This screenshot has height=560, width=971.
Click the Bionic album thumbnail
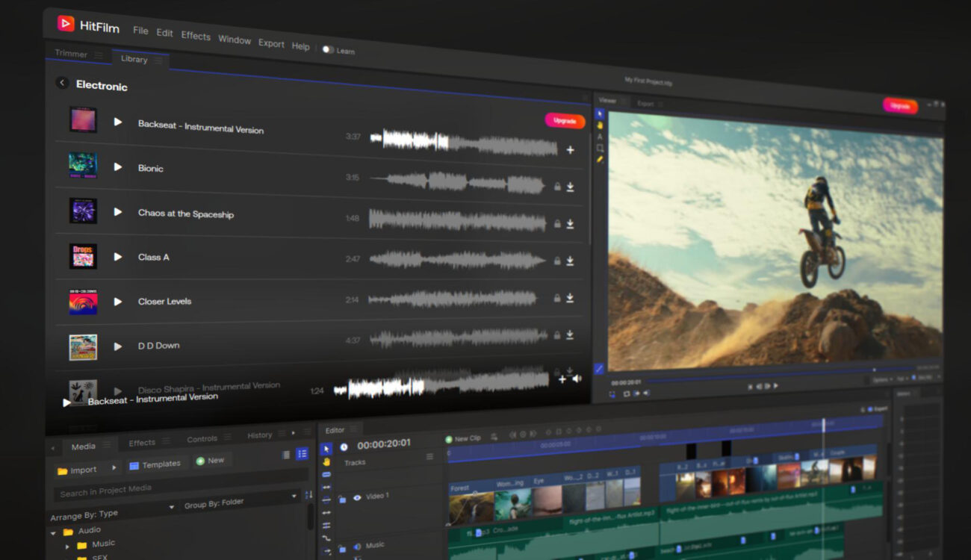tap(83, 165)
